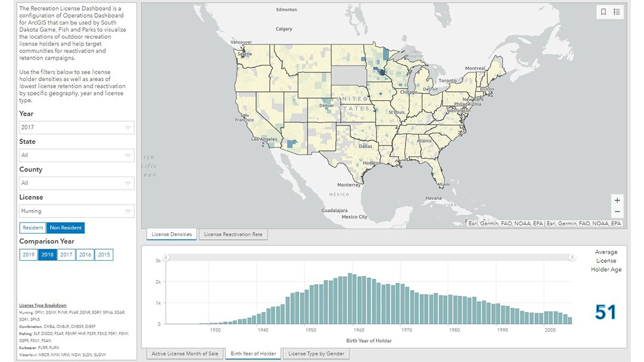Screen dimensions: 644x362
Task: Click the tallest bar near 1960
Action: point(350,299)
